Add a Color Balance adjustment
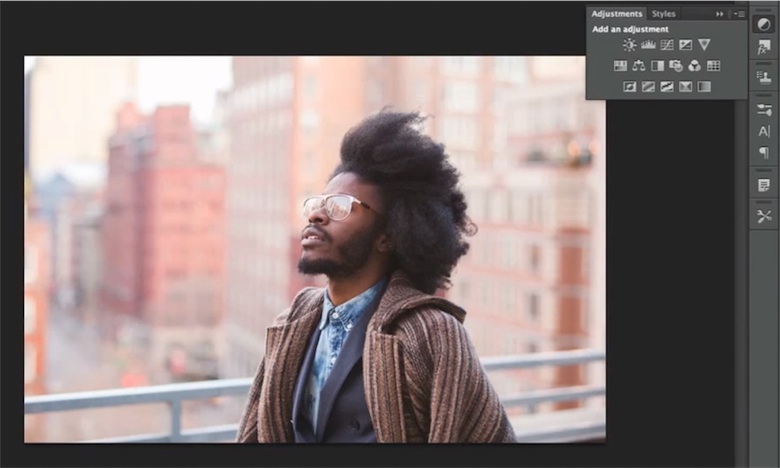Image resolution: width=780 pixels, height=468 pixels. [x=639, y=66]
